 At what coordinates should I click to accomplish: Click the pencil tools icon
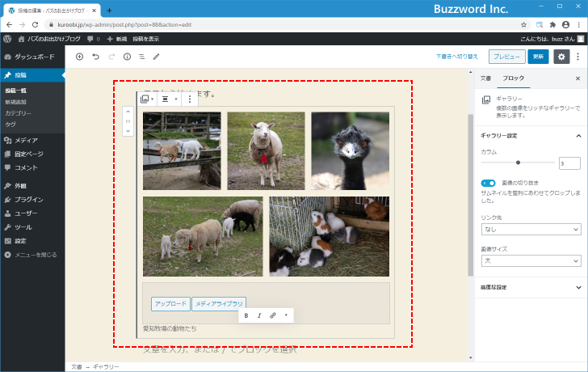(157, 57)
